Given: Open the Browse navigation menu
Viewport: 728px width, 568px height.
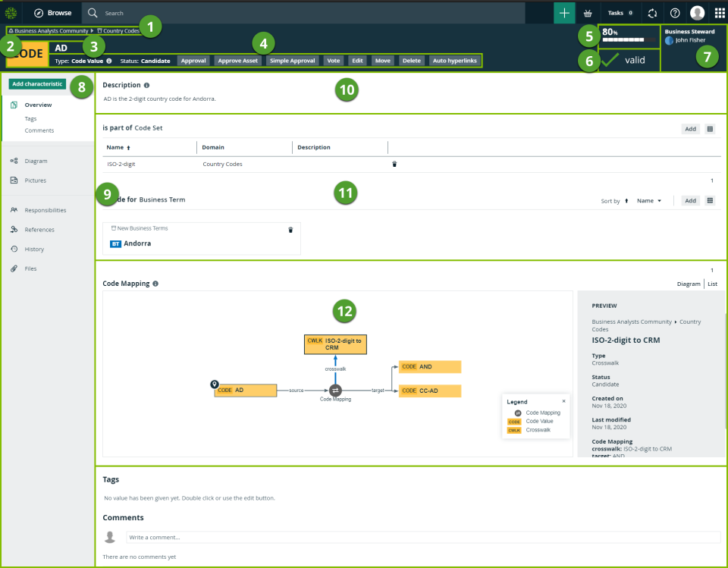Looking at the screenshot, I should pos(53,13).
